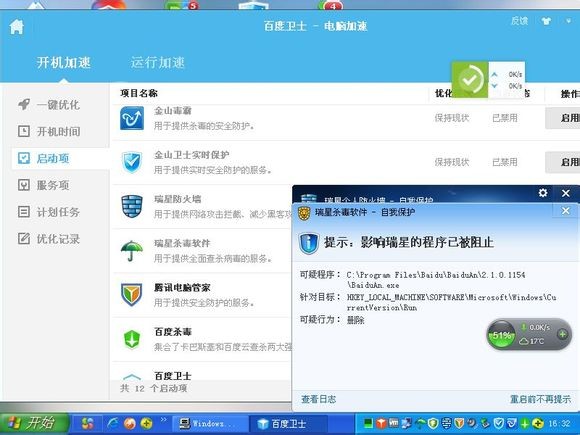Image resolution: width=580 pixels, height=435 pixels.
Task: Click 重启前不再提示 link
Action: [540, 399]
